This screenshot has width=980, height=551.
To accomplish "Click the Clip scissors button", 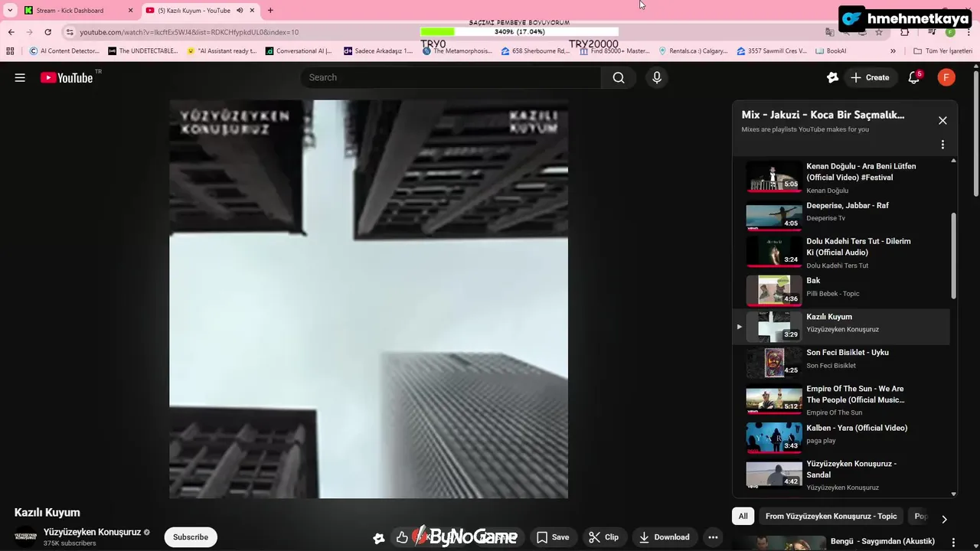I will tap(603, 537).
